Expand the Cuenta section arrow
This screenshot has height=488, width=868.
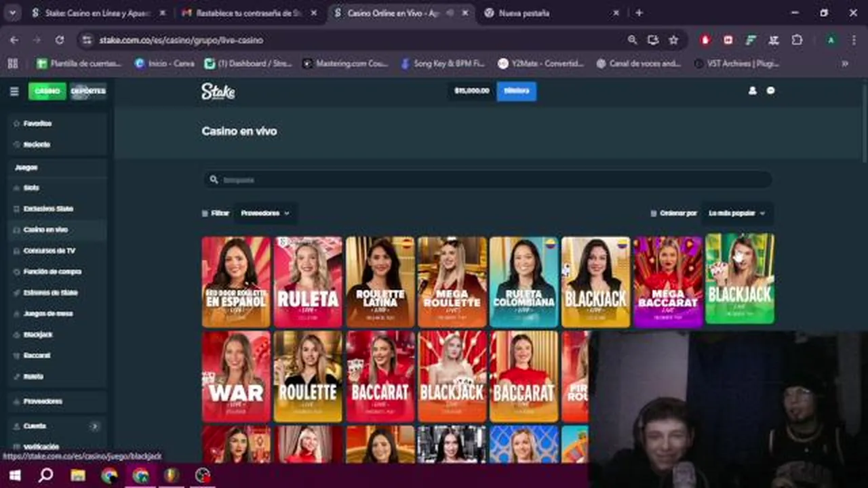click(94, 426)
